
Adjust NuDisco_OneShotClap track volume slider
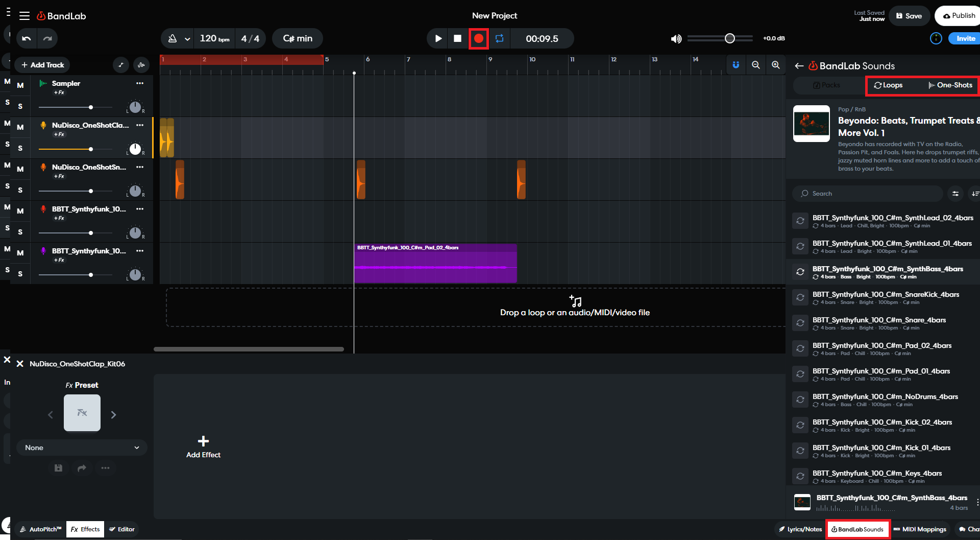76,149
